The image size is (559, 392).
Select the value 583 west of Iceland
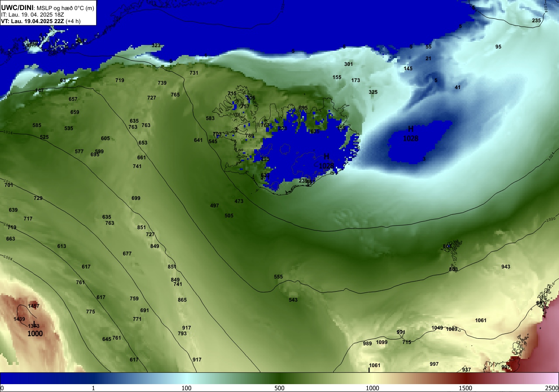(x=210, y=118)
